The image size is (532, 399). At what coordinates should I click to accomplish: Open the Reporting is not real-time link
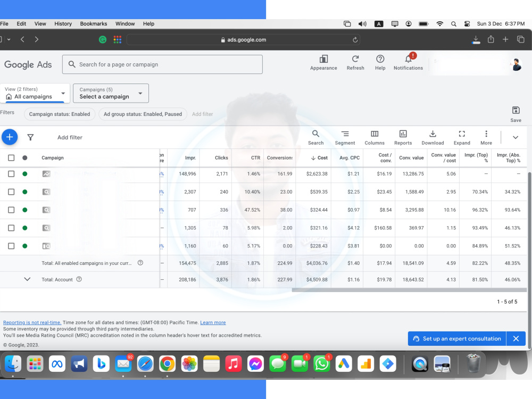pyautogui.click(x=32, y=322)
